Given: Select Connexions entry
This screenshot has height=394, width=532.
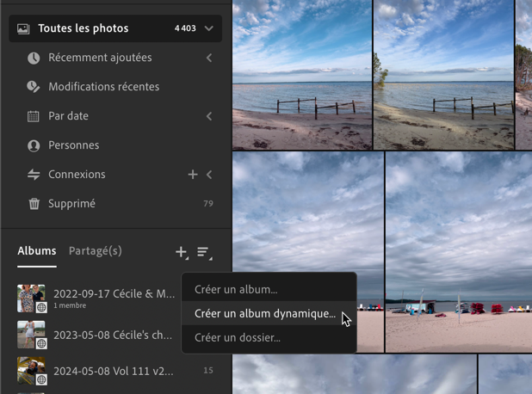Looking at the screenshot, I should point(77,175).
